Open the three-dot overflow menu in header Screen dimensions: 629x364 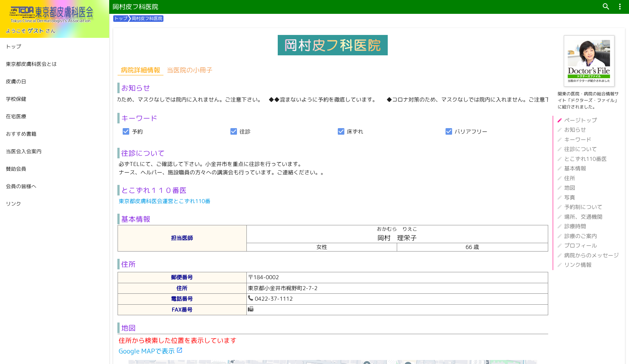pyautogui.click(x=620, y=7)
